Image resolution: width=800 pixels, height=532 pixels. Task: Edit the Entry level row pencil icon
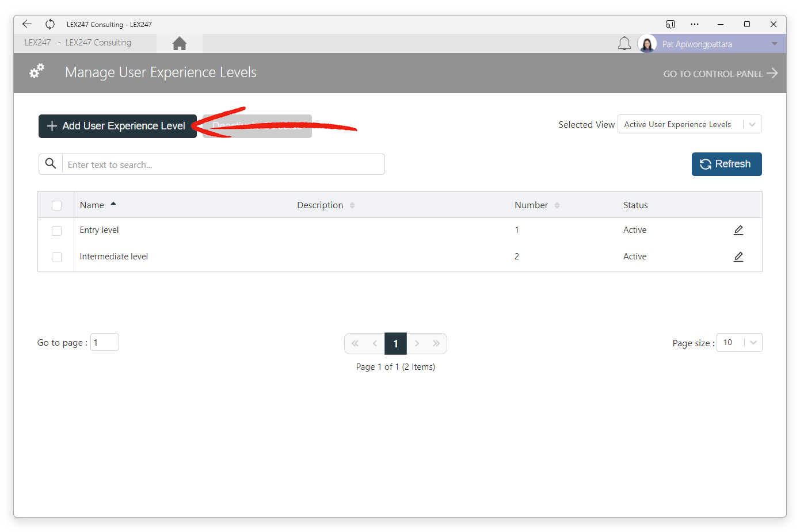tap(738, 230)
